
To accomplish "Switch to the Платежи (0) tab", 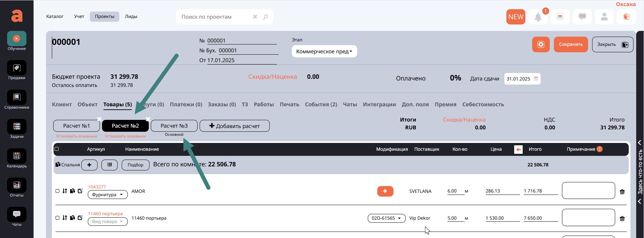I will (186, 105).
